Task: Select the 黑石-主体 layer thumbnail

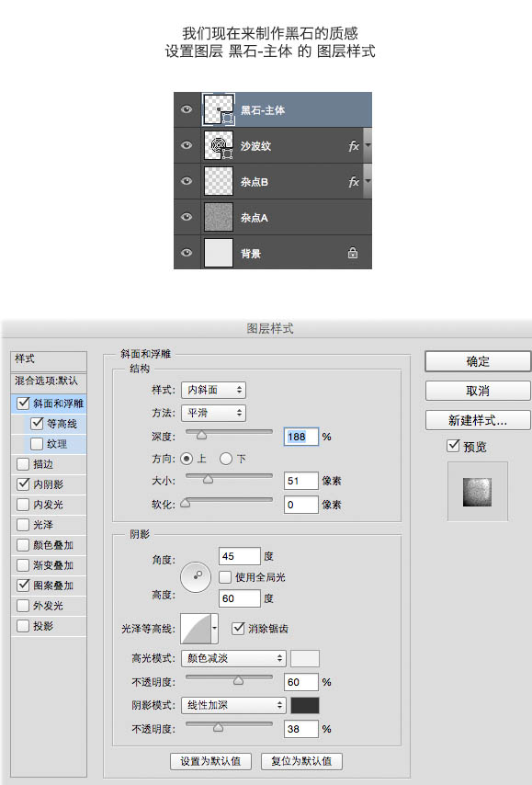Action: 218,109
